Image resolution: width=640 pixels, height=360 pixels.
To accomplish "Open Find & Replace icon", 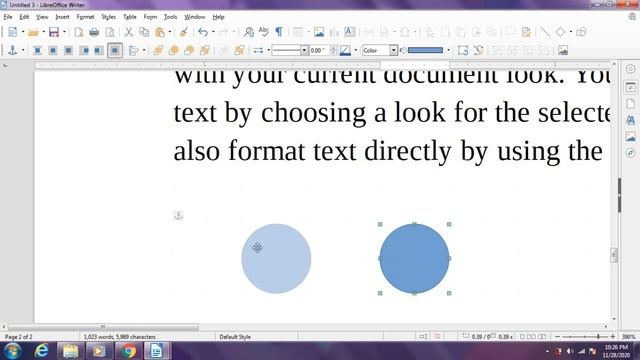I will click(249, 32).
